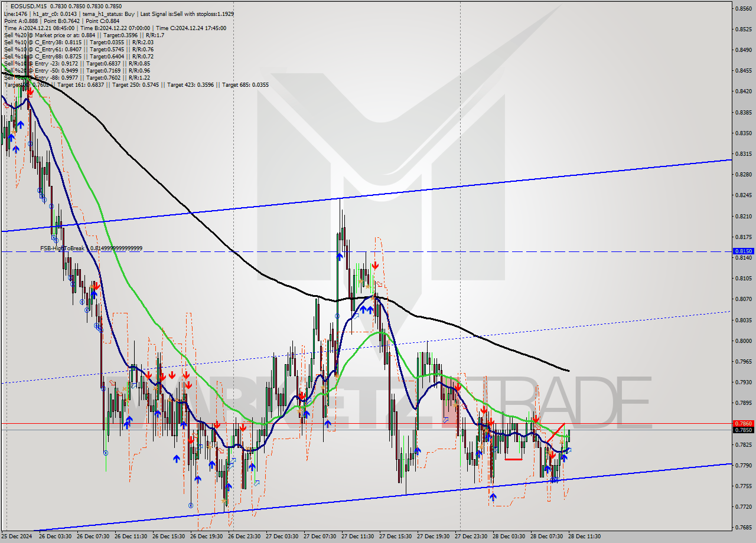Screen dimensions: 756x543
Task: Click the 0.8175 price axis label
Action: (744, 237)
